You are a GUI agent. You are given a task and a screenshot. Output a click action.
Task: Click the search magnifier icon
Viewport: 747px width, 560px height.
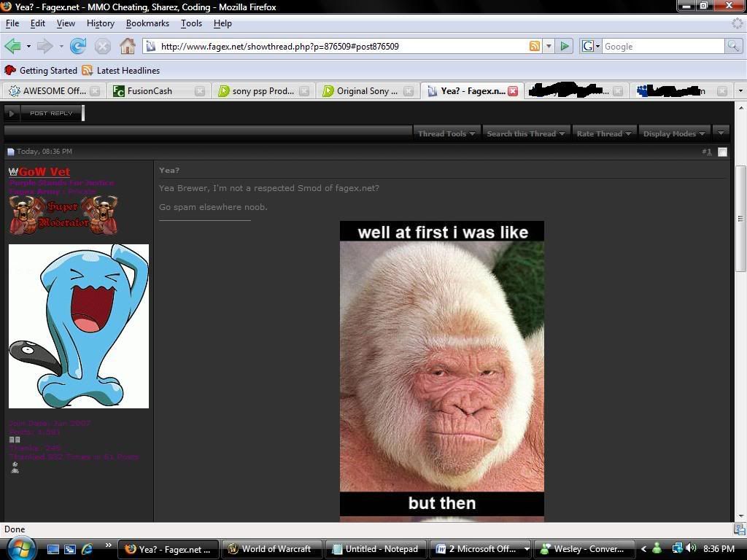[x=732, y=46]
